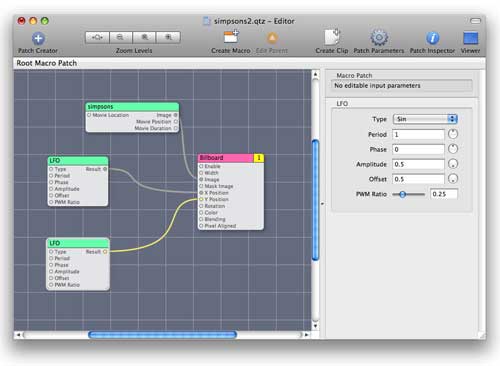This screenshot has height=366, width=500.
Task: Click Root Macro Patch breadcrumb
Action: (47, 63)
